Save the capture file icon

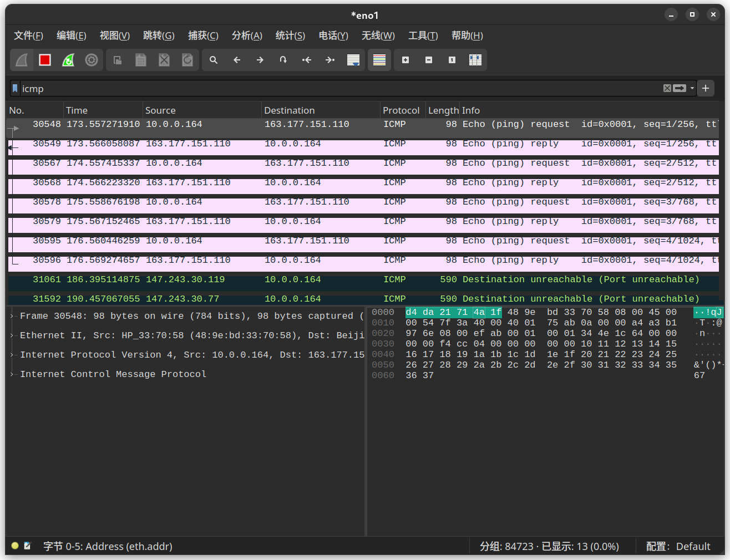[141, 60]
